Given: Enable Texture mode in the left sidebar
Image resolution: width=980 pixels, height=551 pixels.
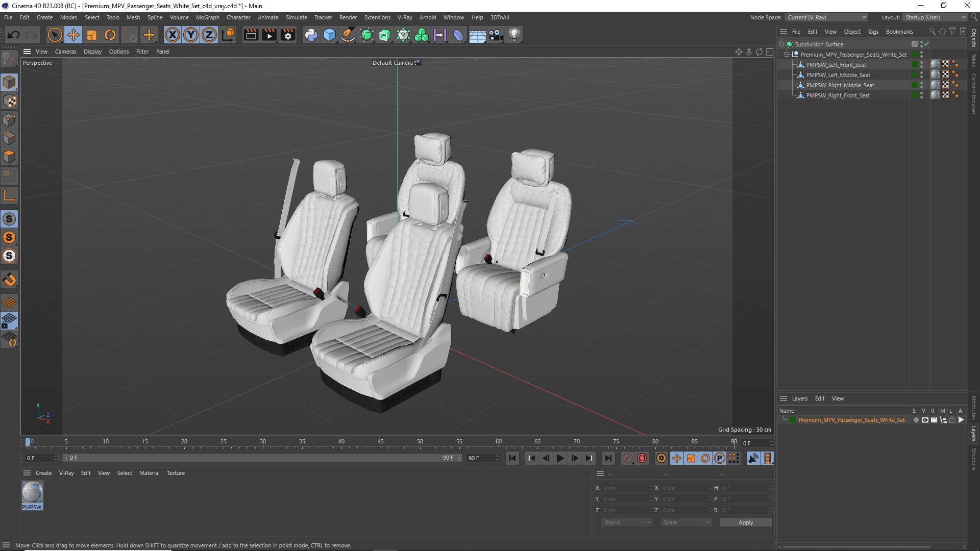Looking at the screenshot, I should coord(9,101).
